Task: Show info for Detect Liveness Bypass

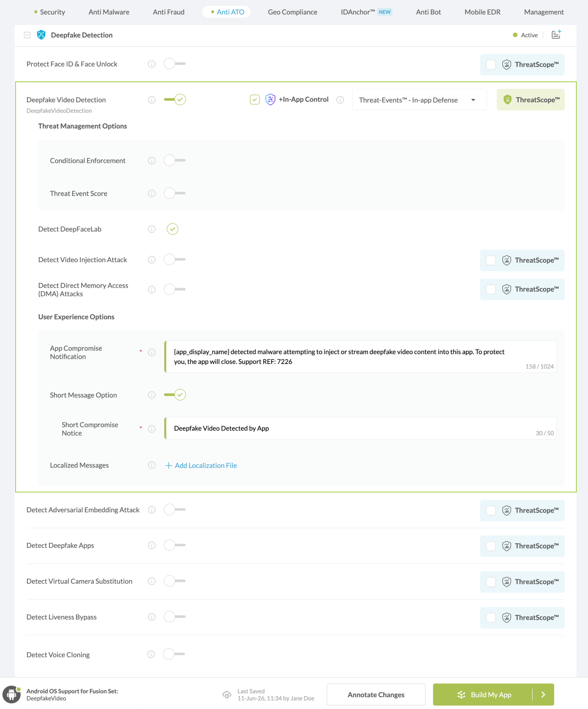Action: tap(152, 617)
